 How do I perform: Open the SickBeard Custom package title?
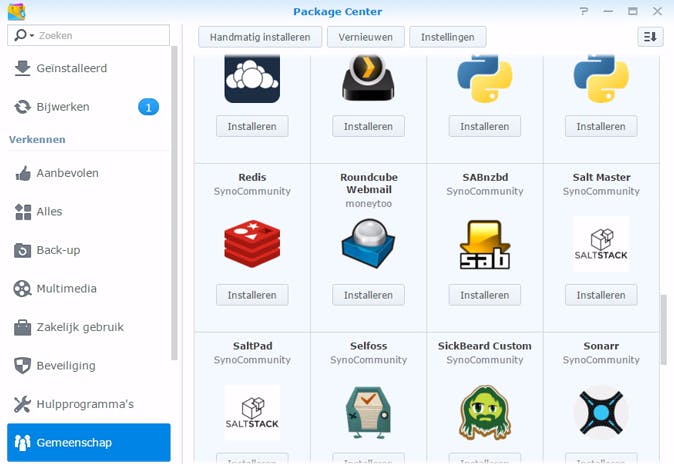[x=485, y=346]
